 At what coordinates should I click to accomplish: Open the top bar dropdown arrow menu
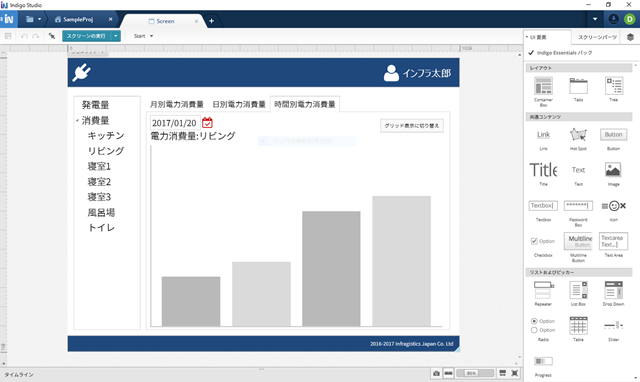595,19
